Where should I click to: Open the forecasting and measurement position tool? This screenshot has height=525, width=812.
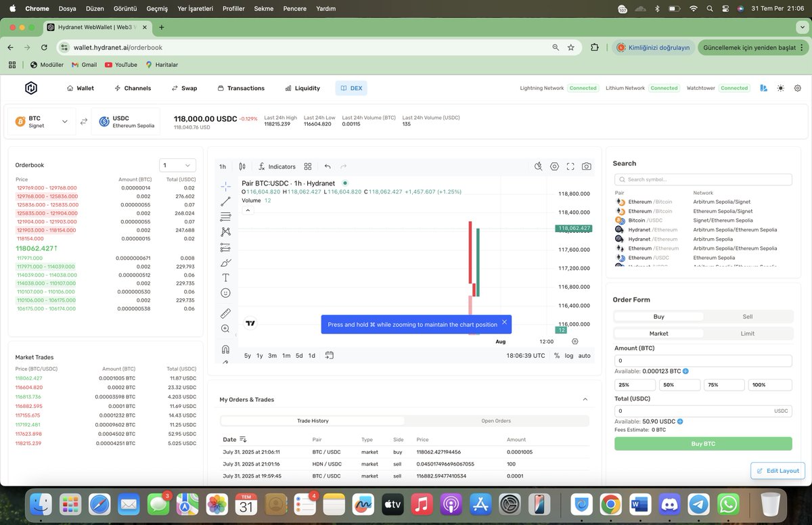[225, 247]
